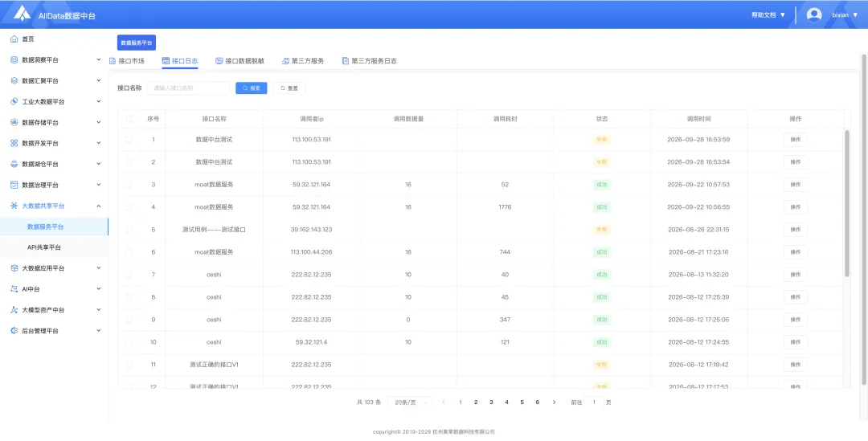Click the 数据汇聚平台 sidebar icon
This screenshot has height=441, width=868.
tap(14, 81)
